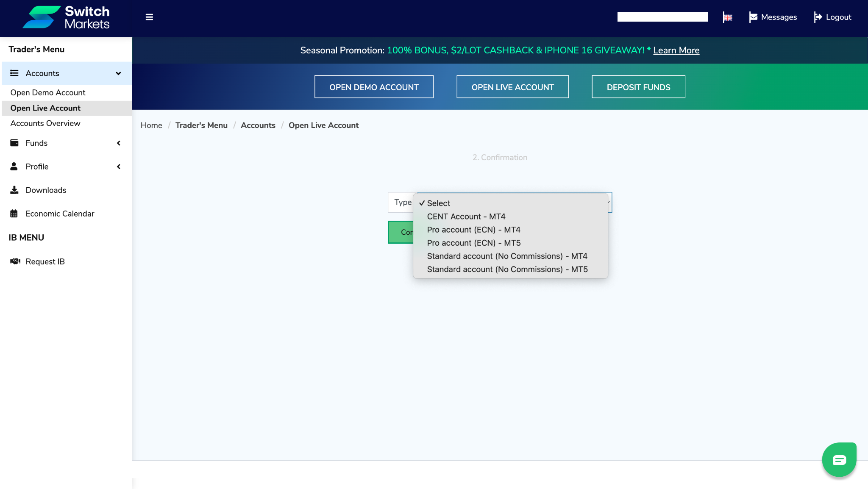
Task: Toggle the hamburger sidebar menu icon
Action: 149,17
